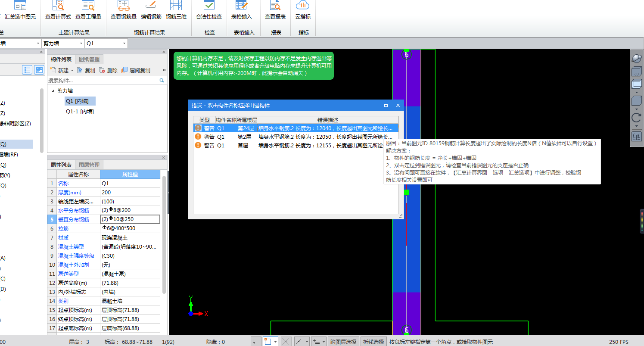Select the 第24层 warning row
Screen dimensions: 644x346
[296, 128]
